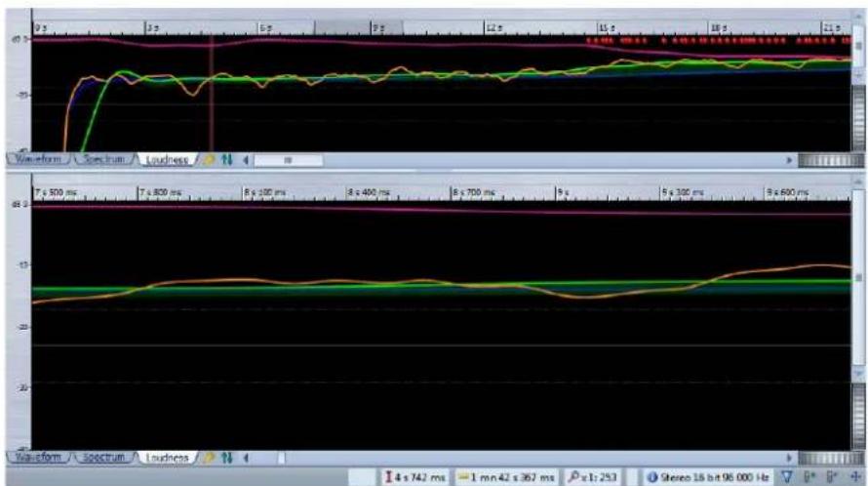Click the green up-down arrows icon in lower pane
The height and width of the screenshot is (486, 868).
coord(227,458)
